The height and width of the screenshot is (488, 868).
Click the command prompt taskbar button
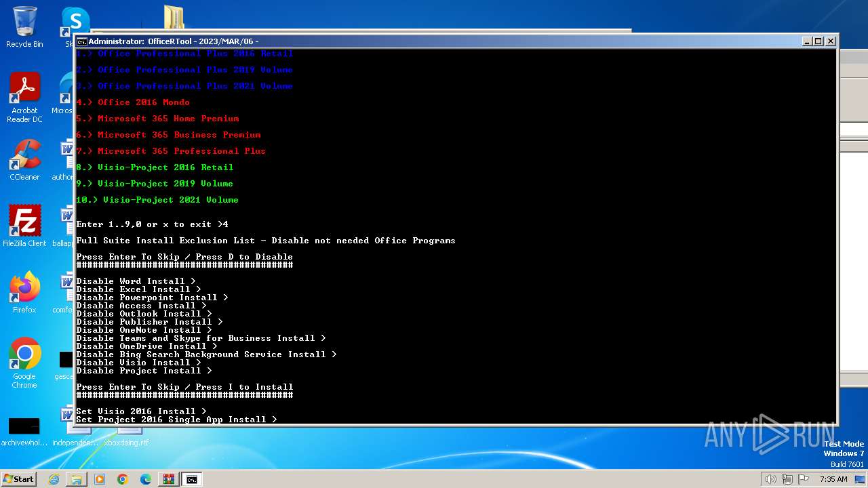pos(192,479)
